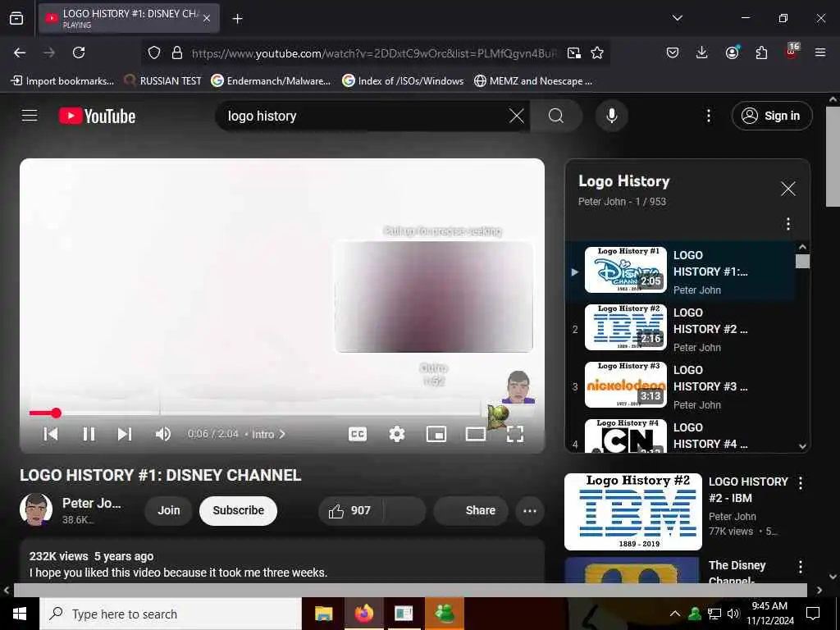Play LOGO HISTORY #1 Disney thumbnail in playlist
Image resolution: width=840 pixels, height=630 pixels.
[625, 270]
